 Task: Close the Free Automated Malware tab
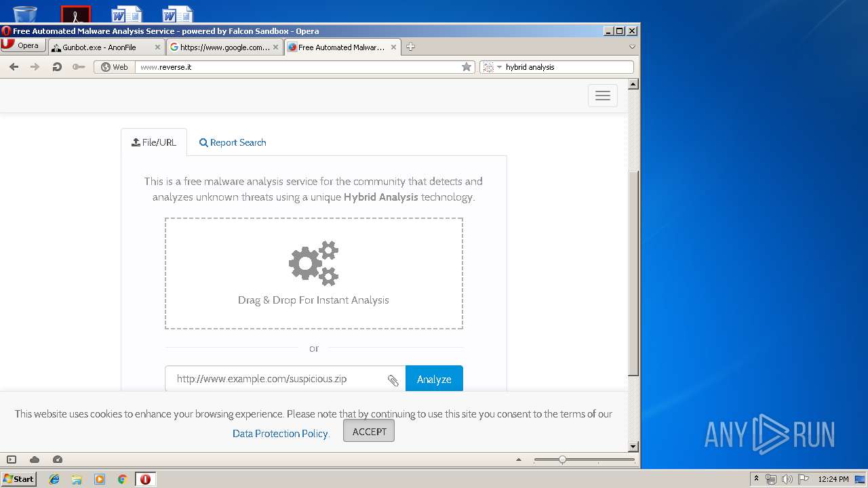[x=393, y=47]
